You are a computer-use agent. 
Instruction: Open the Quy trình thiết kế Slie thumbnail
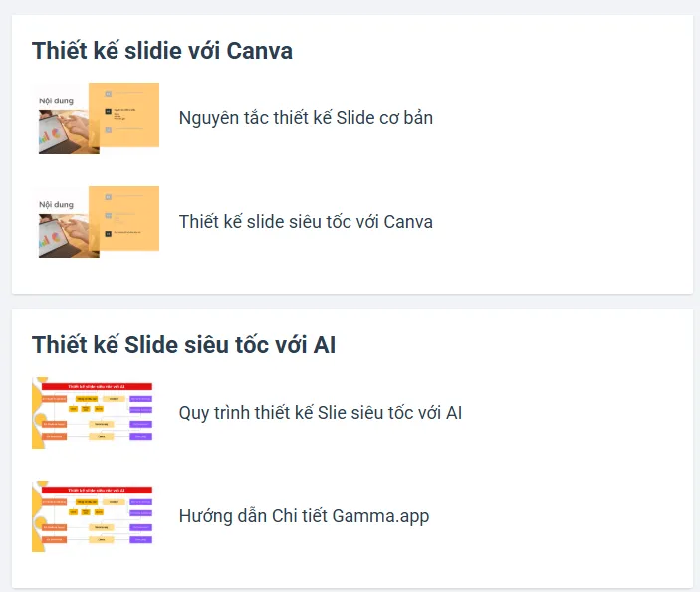[x=93, y=413]
